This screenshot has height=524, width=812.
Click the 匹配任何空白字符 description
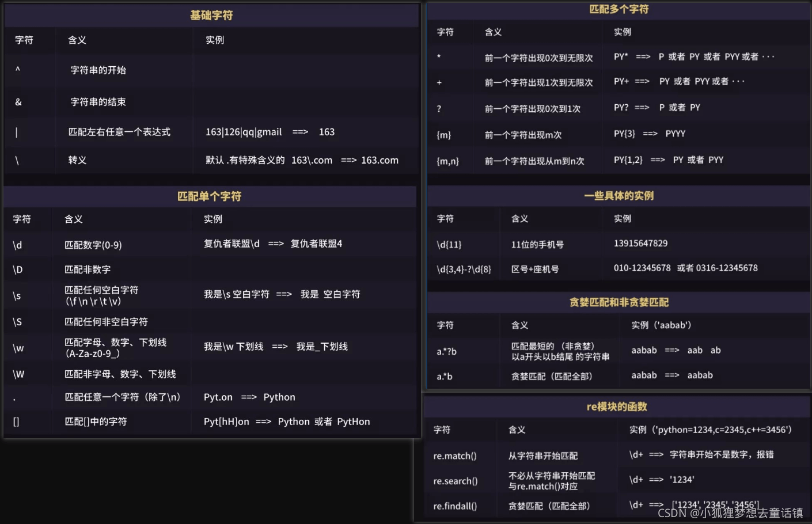[101, 290]
